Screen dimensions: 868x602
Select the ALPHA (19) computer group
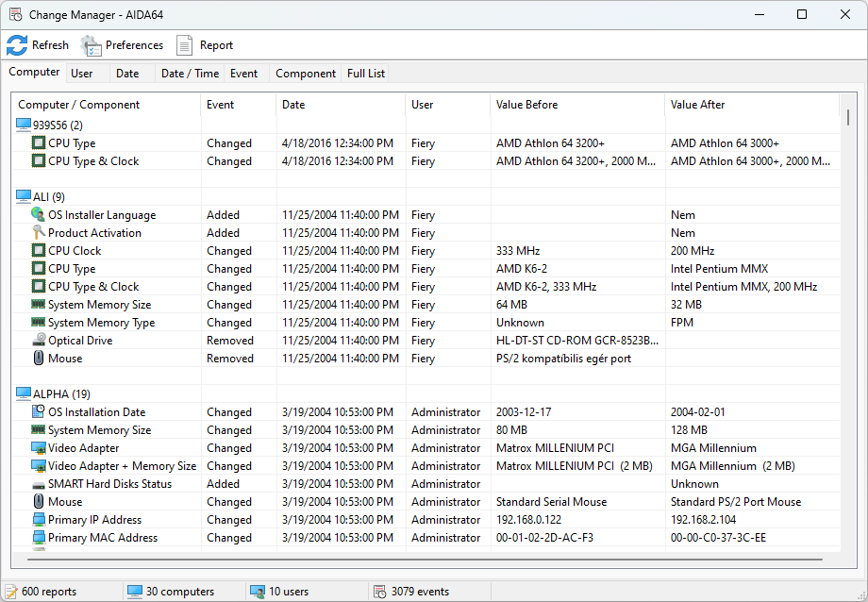coord(61,394)
